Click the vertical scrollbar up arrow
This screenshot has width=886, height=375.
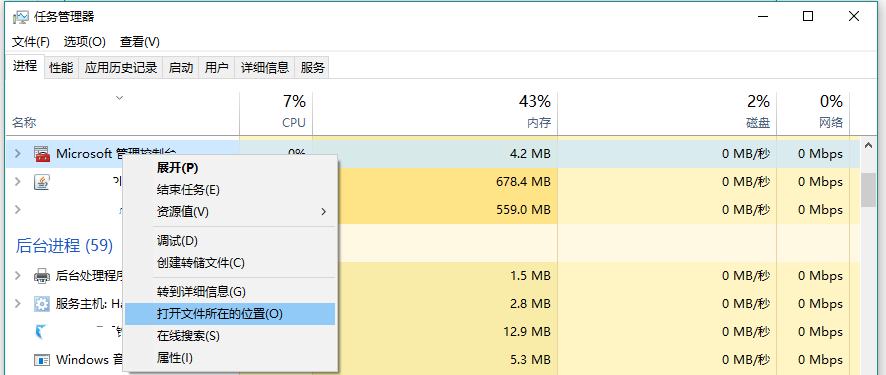point(868,145)
